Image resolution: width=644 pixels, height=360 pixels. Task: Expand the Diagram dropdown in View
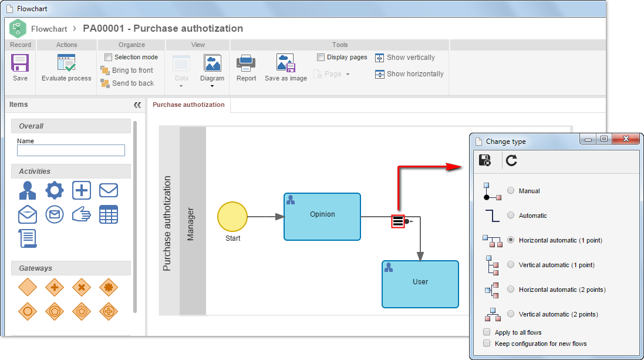tap(213, 86)
